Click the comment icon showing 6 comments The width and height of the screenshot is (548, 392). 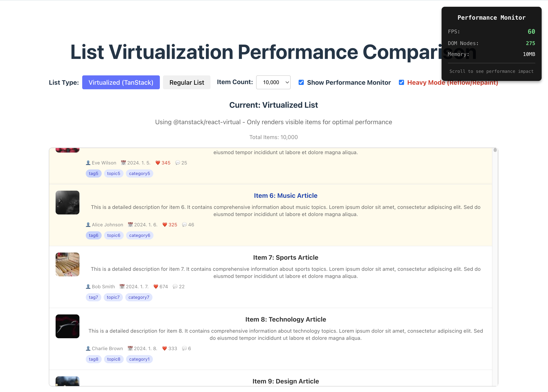pos(184,348)
